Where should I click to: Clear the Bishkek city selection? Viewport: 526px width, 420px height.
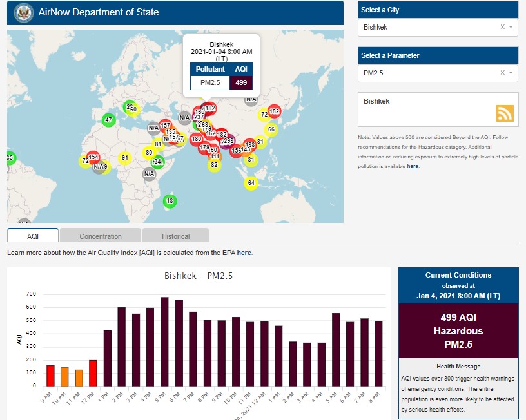[x=502, y=27]
